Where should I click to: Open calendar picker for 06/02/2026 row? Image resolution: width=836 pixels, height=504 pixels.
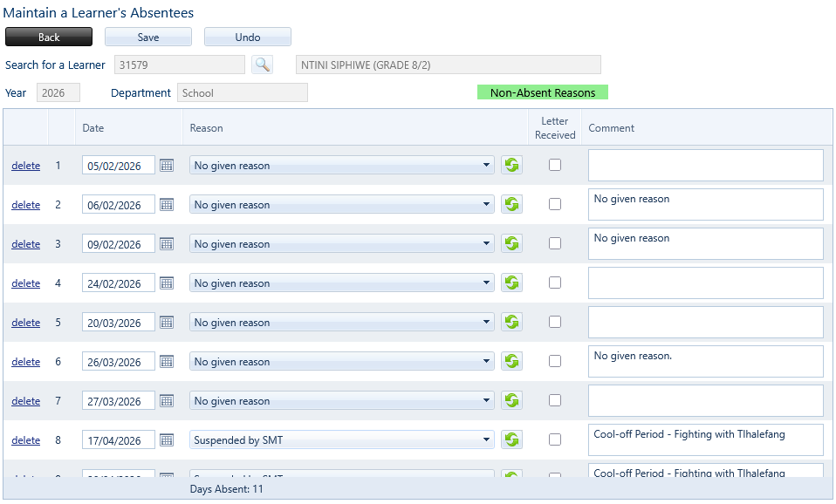pyautogui.click(x=167, y=205)
